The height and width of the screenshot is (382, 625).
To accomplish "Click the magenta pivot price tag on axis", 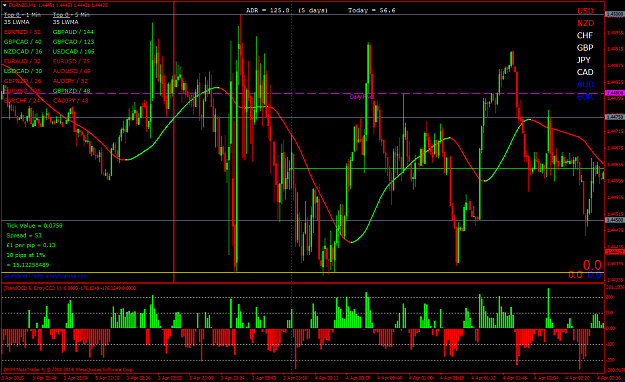I will point(615,93).
